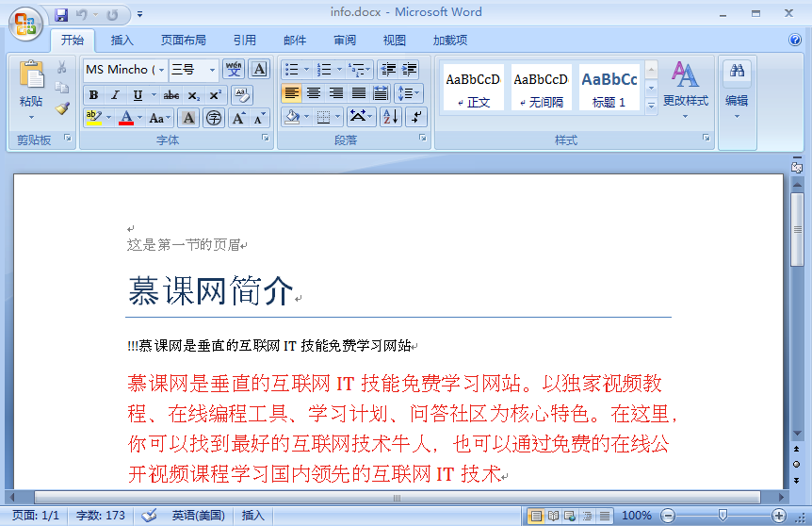This screenshot has height=526, width=812.
Task: Align text left
Action: (x=292, y=93)
